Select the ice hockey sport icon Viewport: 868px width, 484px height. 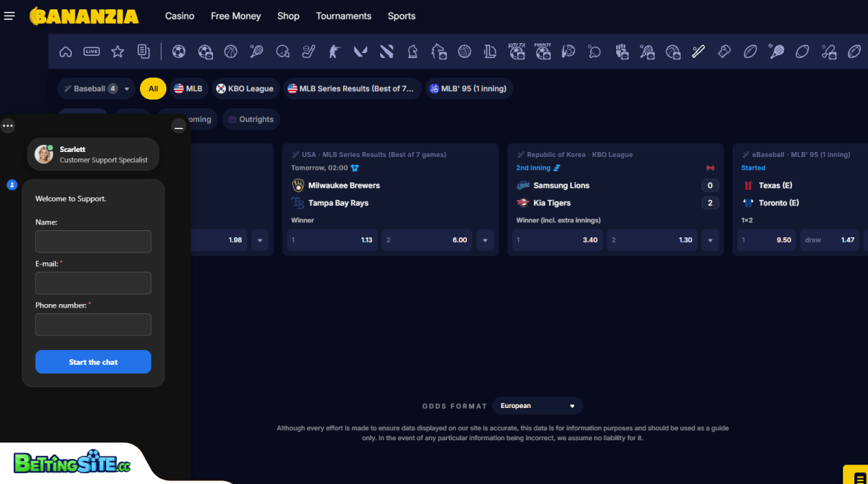pos(308,52)
